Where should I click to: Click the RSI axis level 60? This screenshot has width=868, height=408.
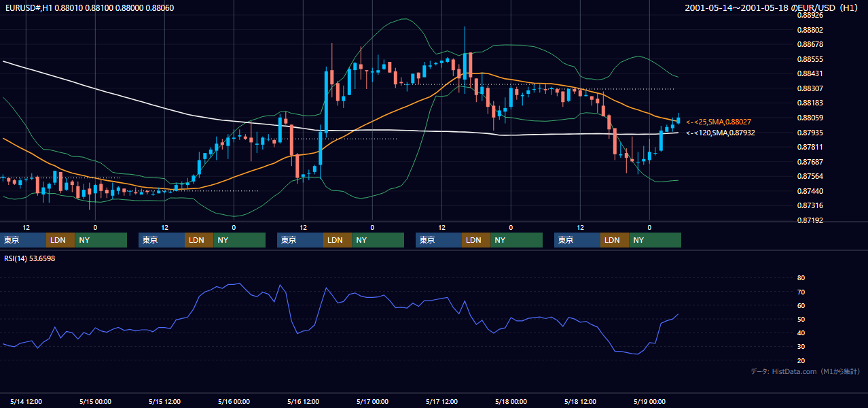coord(801,305)
